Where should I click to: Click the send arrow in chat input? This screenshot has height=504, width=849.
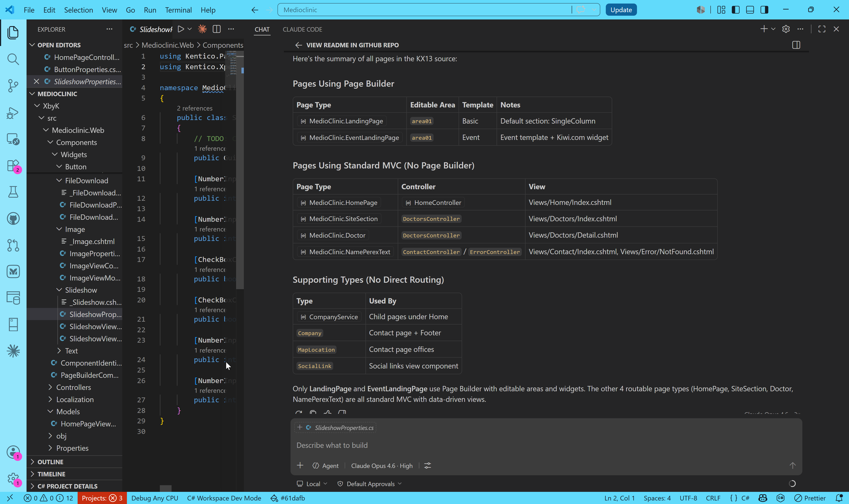793,466
